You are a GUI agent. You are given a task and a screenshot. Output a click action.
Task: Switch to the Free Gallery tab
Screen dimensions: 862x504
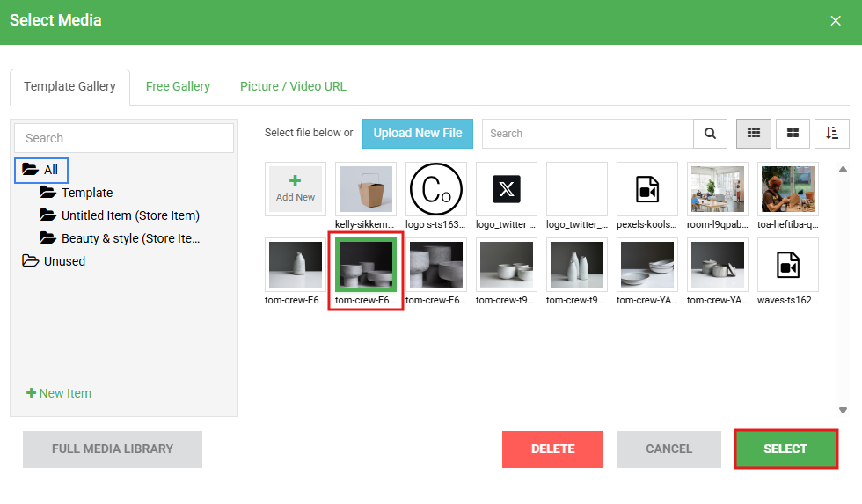point(178,86)
